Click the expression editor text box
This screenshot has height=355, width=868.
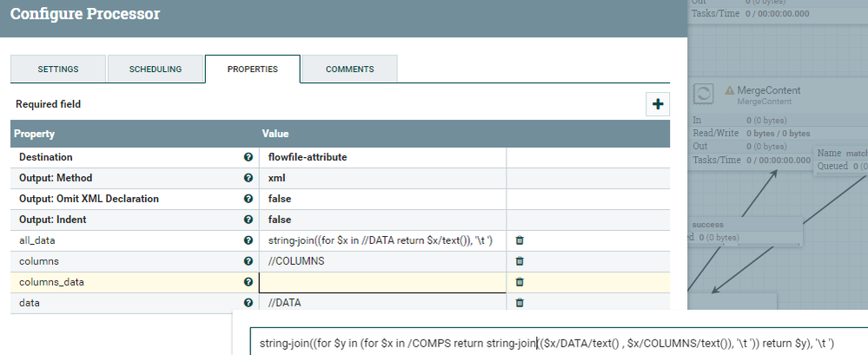pos(559,342)
